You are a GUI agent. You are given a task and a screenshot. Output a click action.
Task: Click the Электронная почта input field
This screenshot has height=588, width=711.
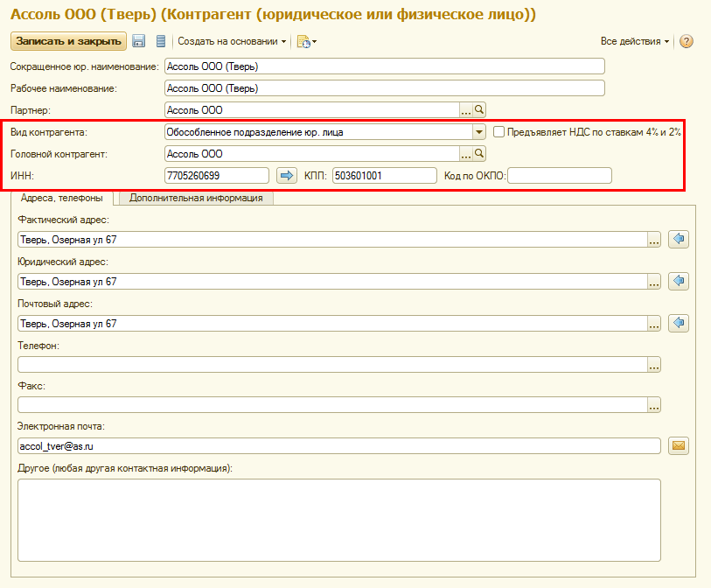coord(339,446)
